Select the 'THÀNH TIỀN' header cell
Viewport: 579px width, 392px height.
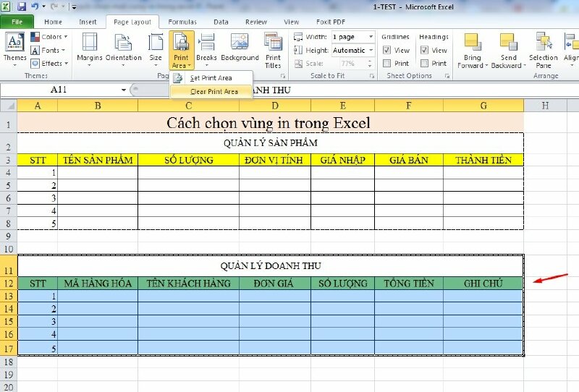pos(483,160)
